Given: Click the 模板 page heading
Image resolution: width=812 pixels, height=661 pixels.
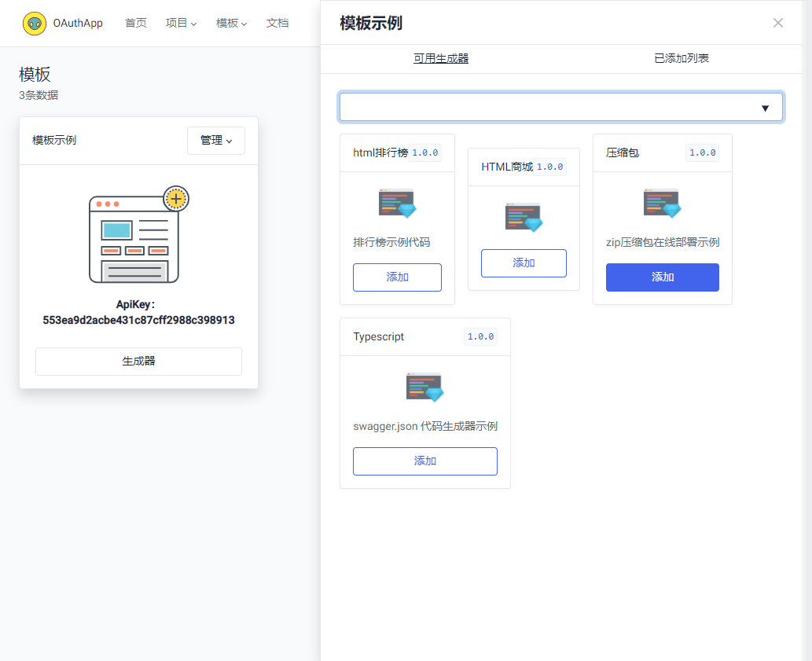Looking at the screenshot, I should click(35, 75).
